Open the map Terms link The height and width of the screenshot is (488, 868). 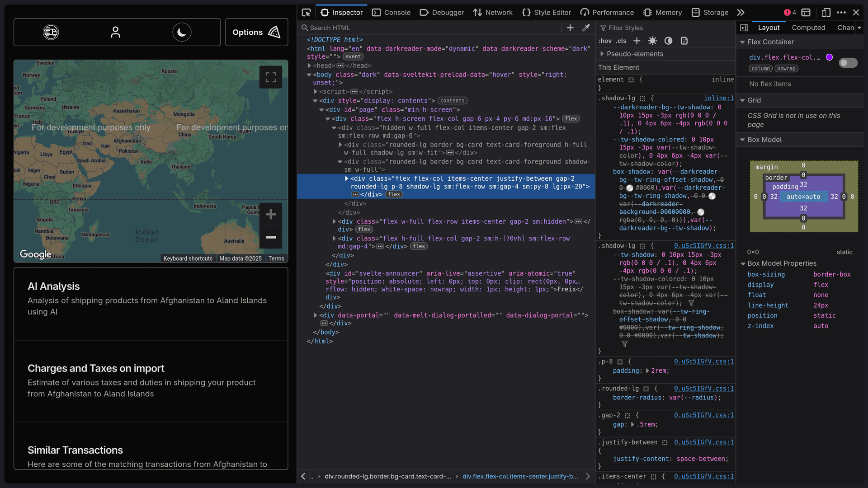point(276,258)
